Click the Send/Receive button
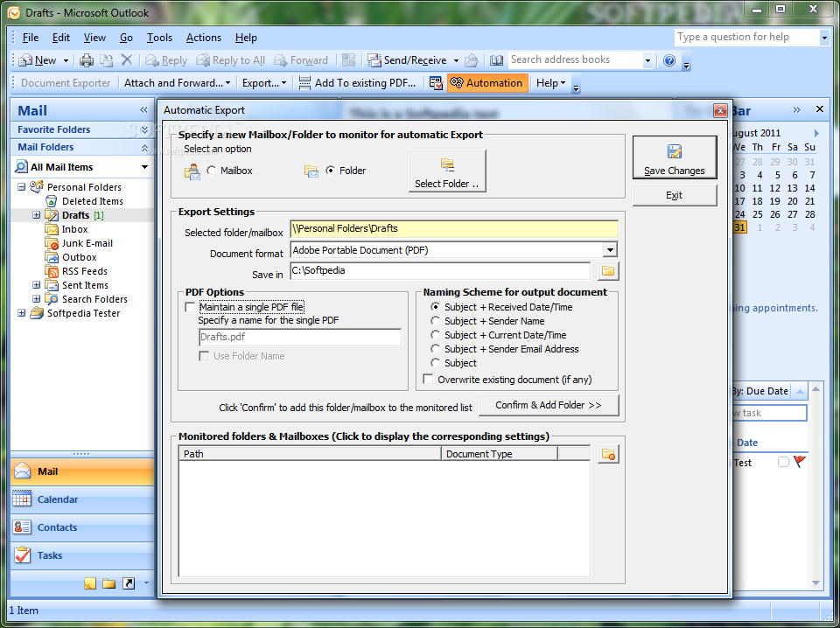Screen dimensions: 840x628 pyautogui.click(x=407, y=60)
